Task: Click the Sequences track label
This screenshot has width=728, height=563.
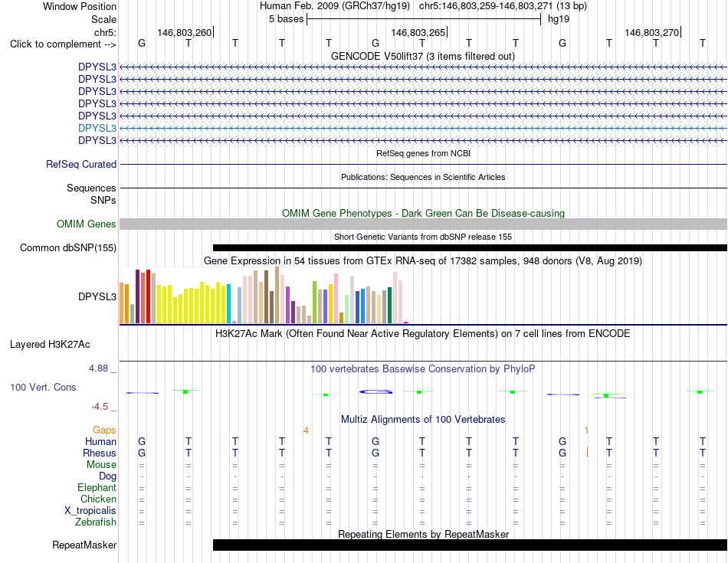Action: [91, 188]
